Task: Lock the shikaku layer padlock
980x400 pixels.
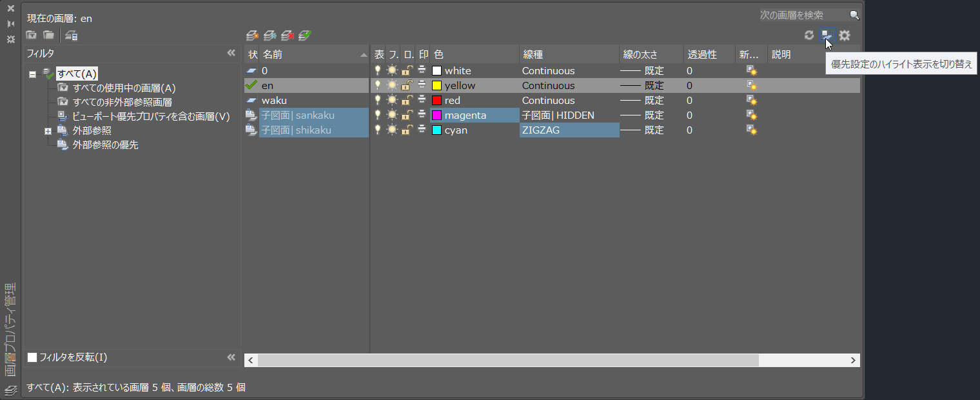Action: (407, 130)
